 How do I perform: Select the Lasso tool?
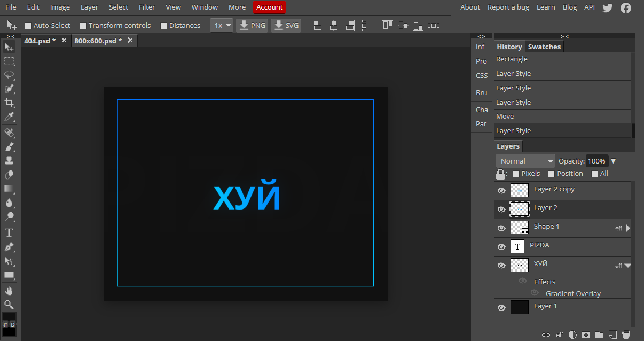point(9,75)
